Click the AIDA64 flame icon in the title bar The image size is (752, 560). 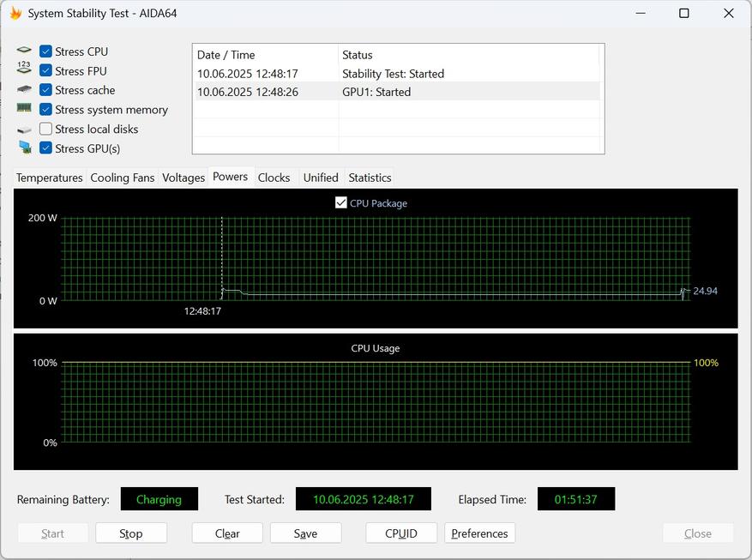15,13
